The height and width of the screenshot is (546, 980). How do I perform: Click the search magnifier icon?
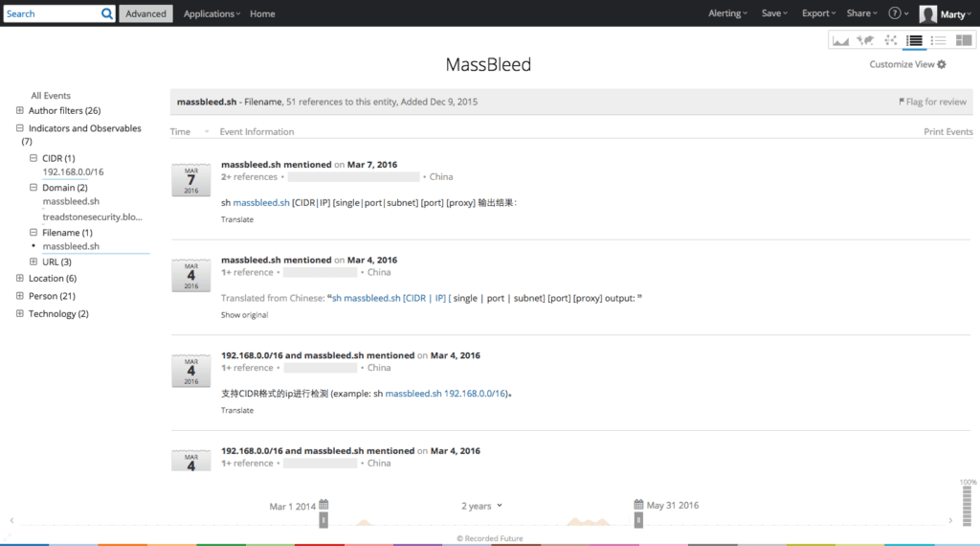pos(107,13)
